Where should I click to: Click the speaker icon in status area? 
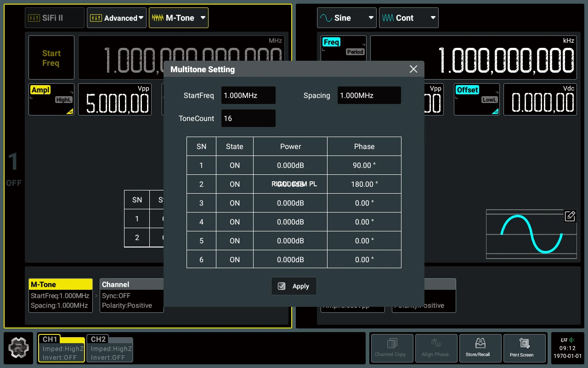pyautogui.click(x=572, y=340)
